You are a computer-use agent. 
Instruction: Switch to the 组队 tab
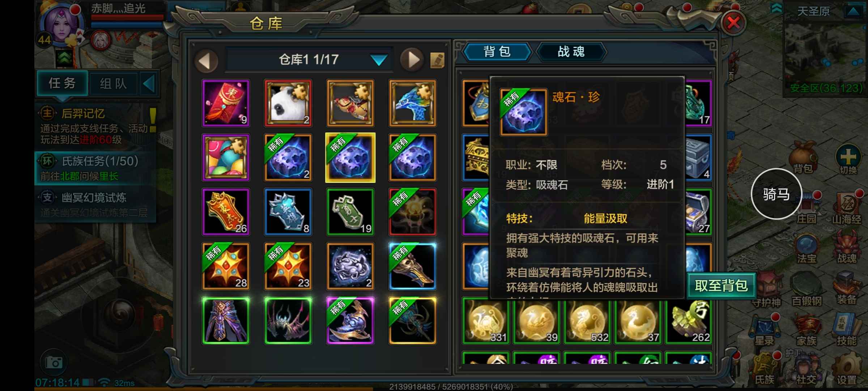113,83
